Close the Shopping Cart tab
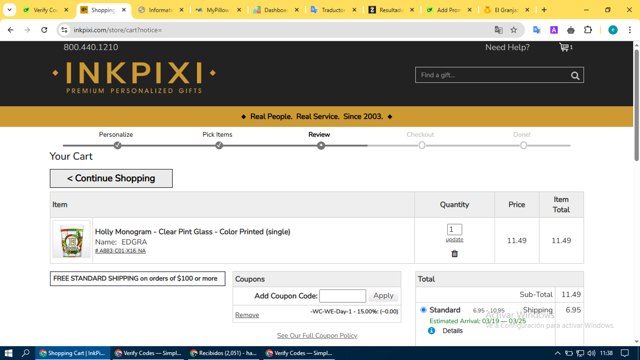 [124, 10]
